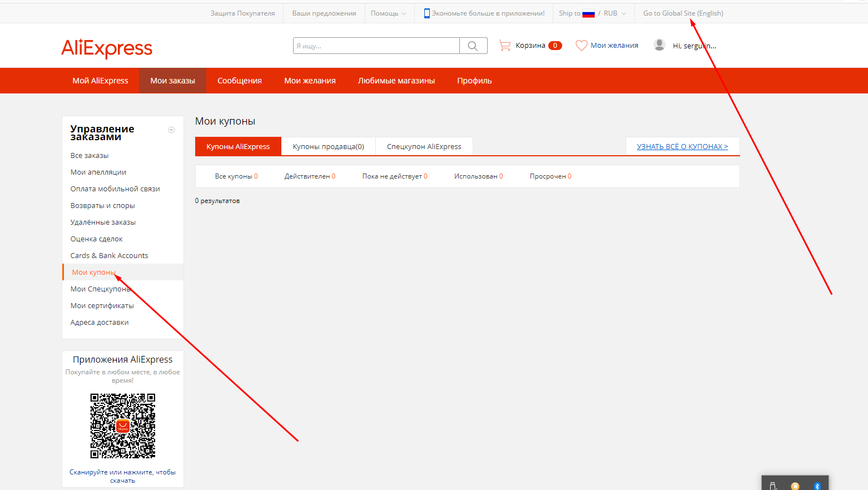
Task: Click Экономьте больше в приложении link
Action: click(x=488, y=13)
